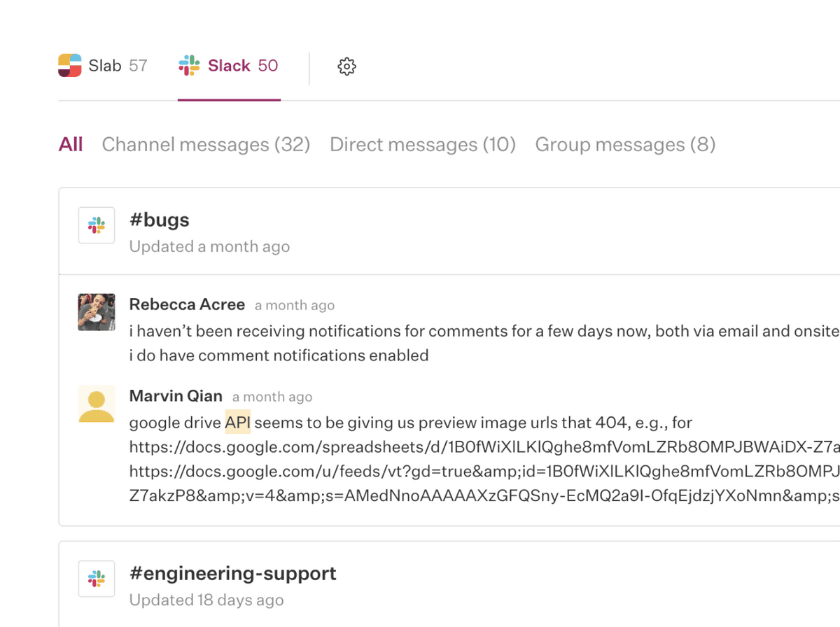The width and height of the screenshot is (840, 627).
Task: Filter by Group messages (8)
Action: 625,145
